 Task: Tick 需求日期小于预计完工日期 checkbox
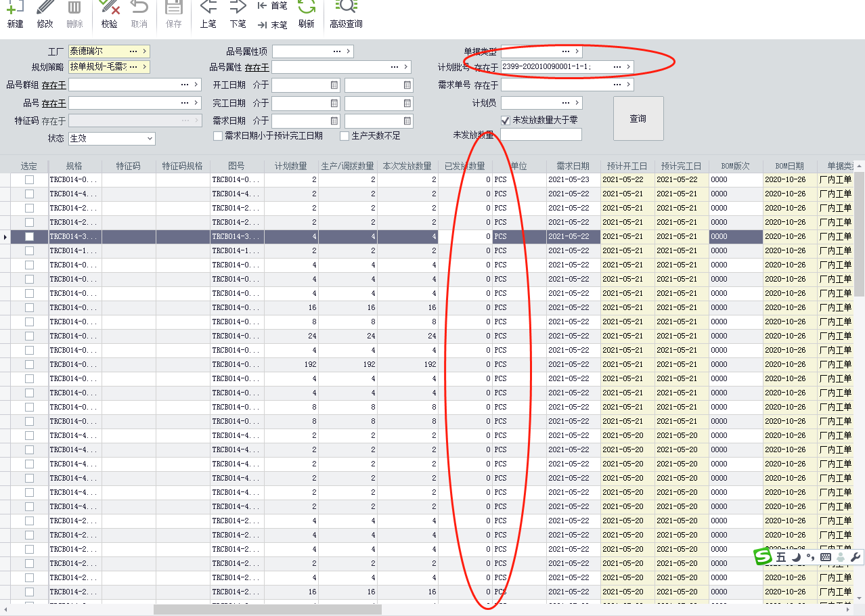pos(218,136)
